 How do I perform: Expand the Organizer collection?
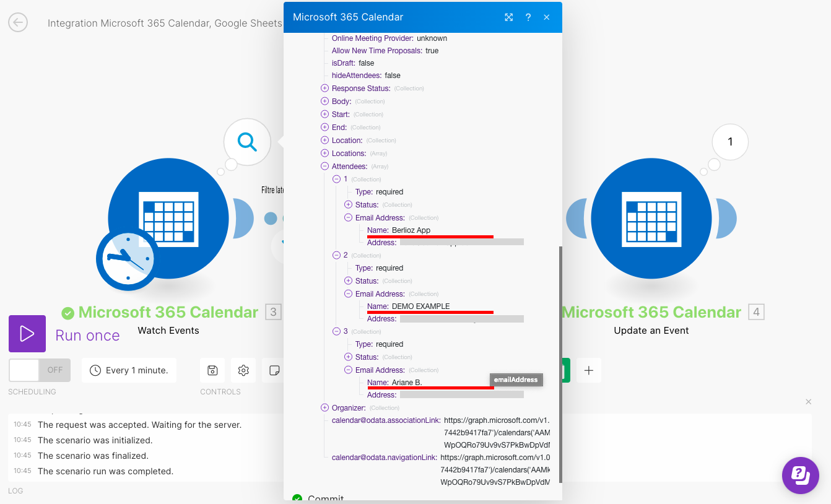(324, 408)
